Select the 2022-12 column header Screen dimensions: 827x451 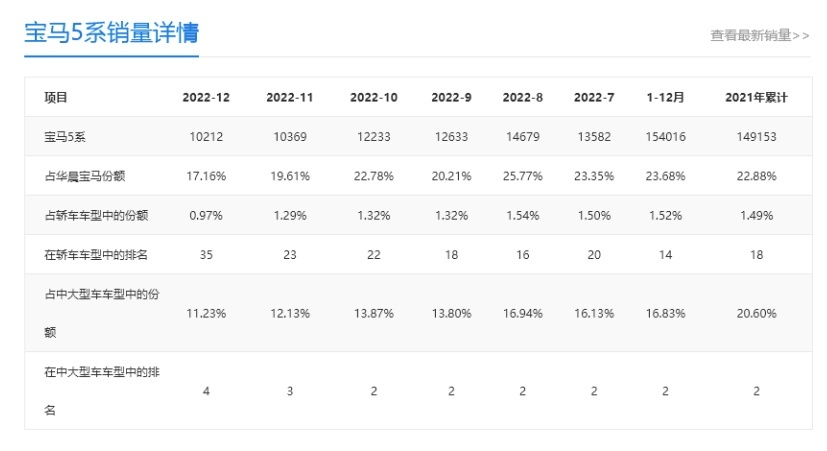pos(206,98)
